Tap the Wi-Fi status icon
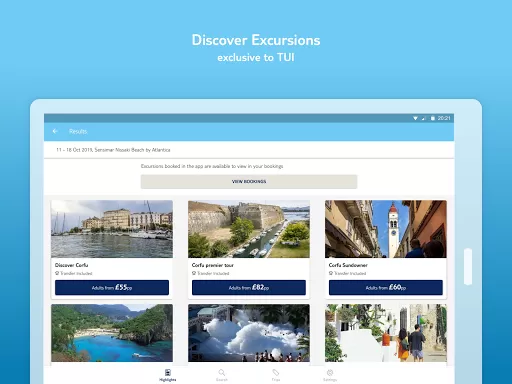 [x=415, y=118]
